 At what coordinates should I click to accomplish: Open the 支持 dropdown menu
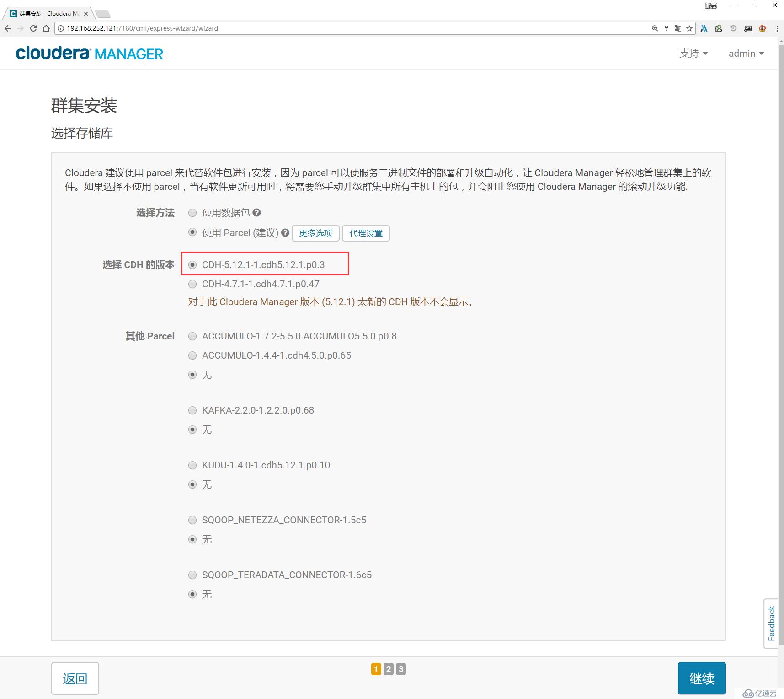click(693, 54)
